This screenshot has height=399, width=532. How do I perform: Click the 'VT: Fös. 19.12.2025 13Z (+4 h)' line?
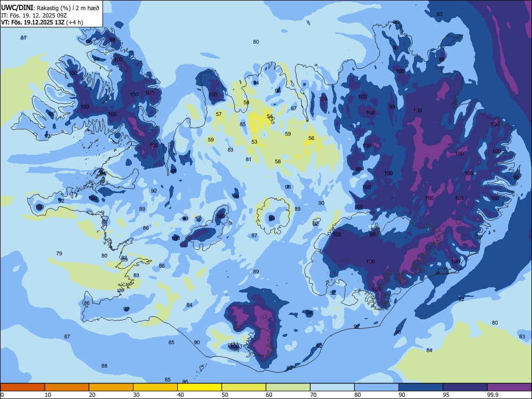coord(42,22)
